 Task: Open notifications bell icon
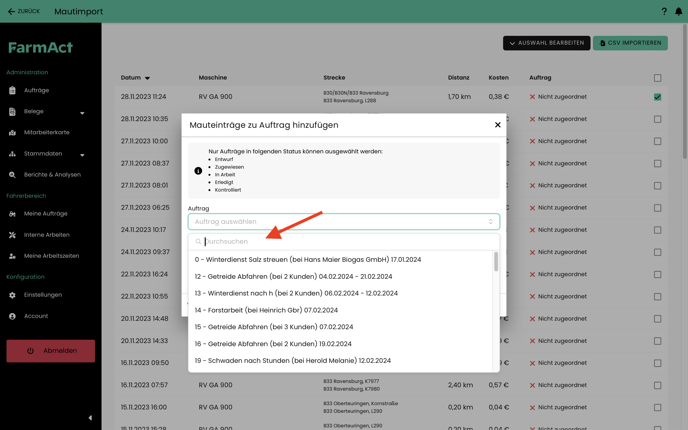(x=678, y=11)
